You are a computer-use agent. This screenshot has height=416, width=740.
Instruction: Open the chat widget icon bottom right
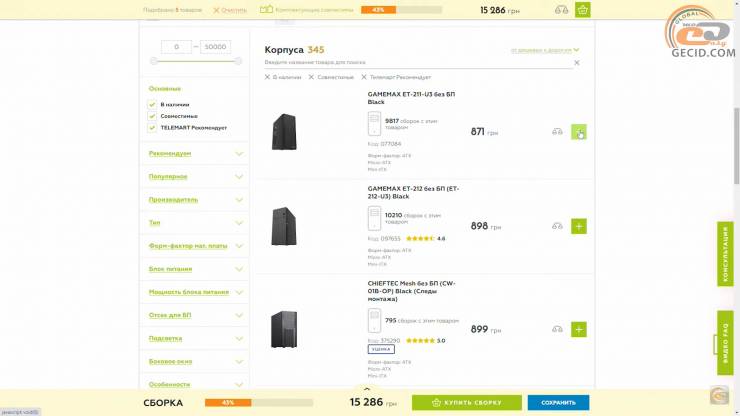pyautogui.click(x=720, y=395)
